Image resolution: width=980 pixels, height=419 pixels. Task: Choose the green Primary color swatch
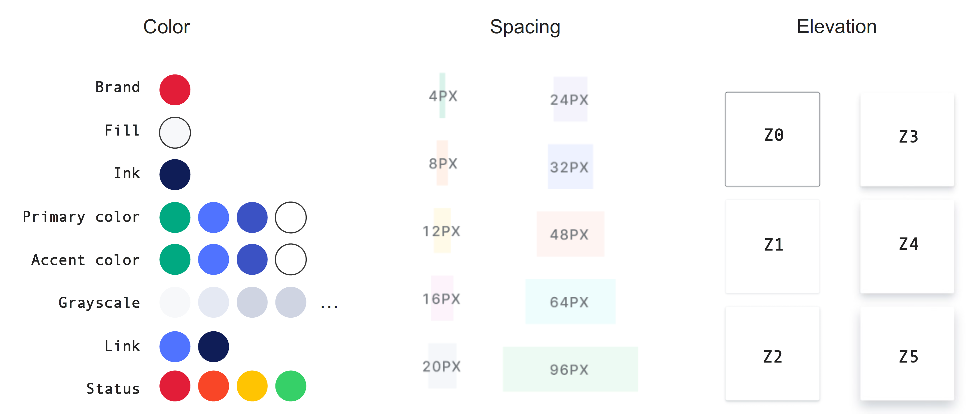pos(175,217)
